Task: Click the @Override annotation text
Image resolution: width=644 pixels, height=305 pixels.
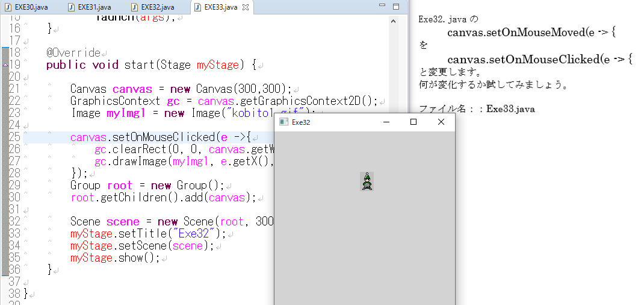Action: [73, 53]
